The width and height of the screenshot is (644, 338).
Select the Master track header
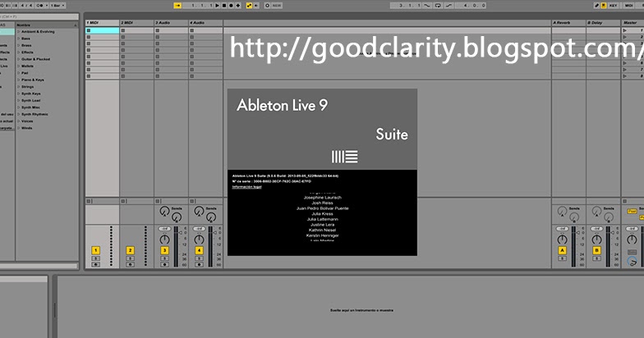click(632, 23)
